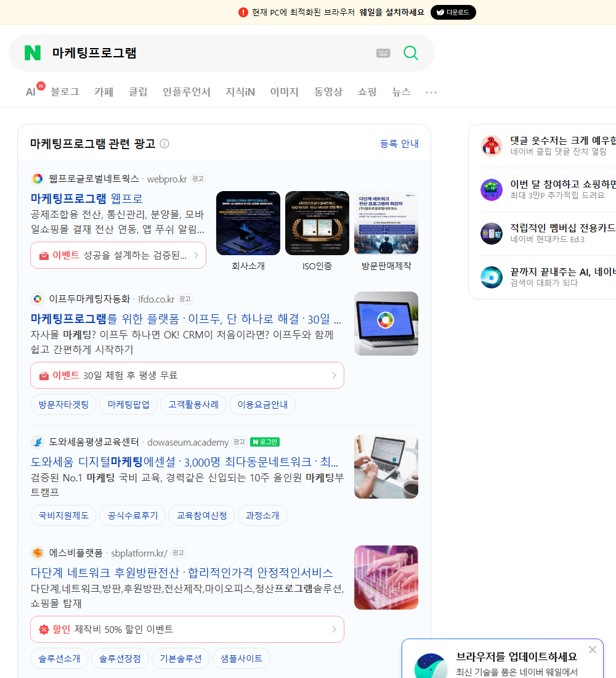Screen dimensions: 616x678
Task: Click the info icon beside 관련 광고 heading
Action: tap(164, 144)
